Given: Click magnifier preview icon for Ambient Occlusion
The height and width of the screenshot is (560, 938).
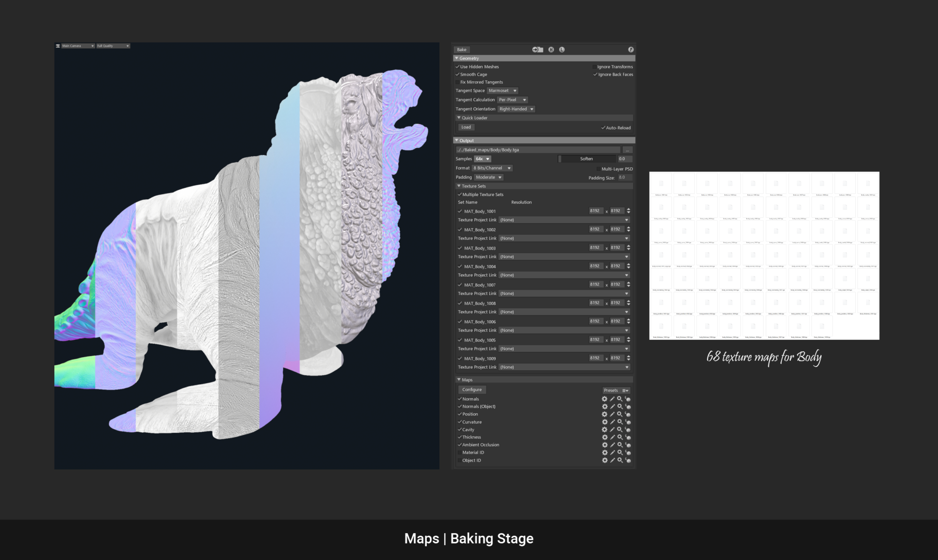Looking at the screenshot, I should point(620,445).
